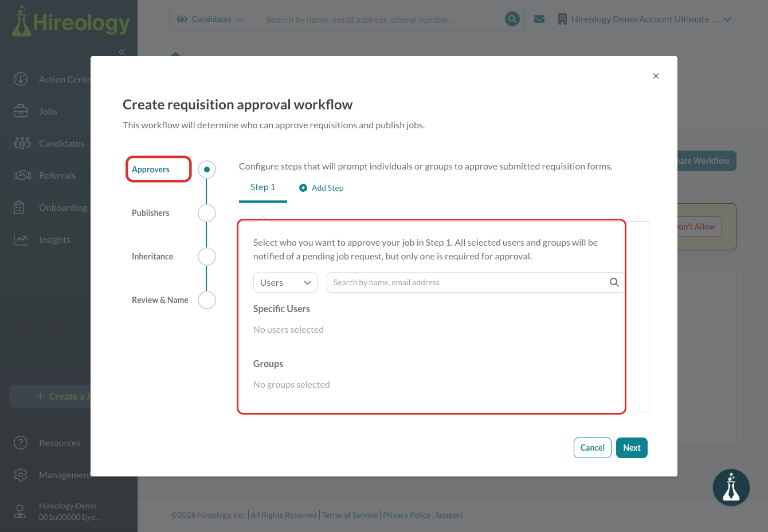This screenshot has width=768, height=532.
Task: Click Referrals label in sidebar
Action: (57, 175)
